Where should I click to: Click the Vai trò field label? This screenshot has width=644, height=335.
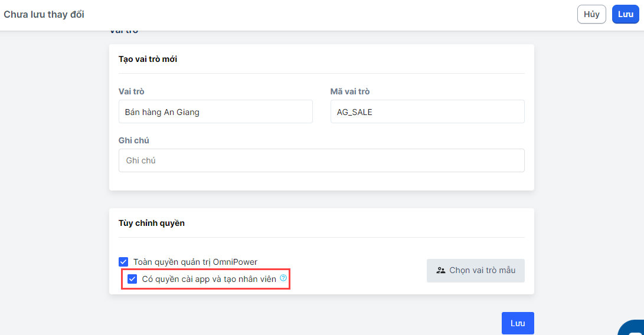click(131, 91)
